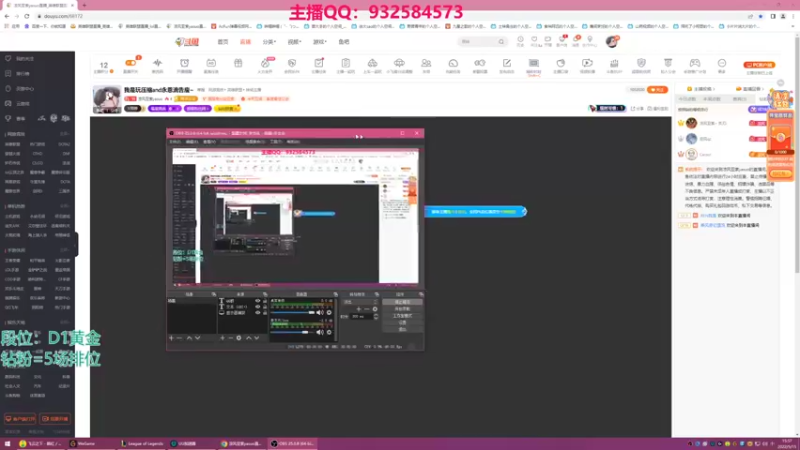Click OBS Scenes panel move-up arrow
Viewport: 800px width, 450px height.
pyautogui.click(x=189, y=338)
